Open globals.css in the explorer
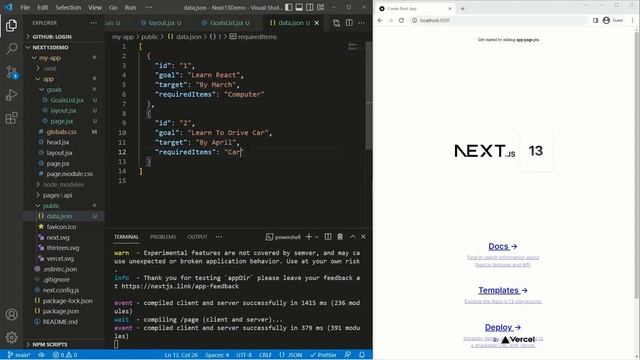The width and height of the screenshot is (640, 360). [x=61, y=132]
